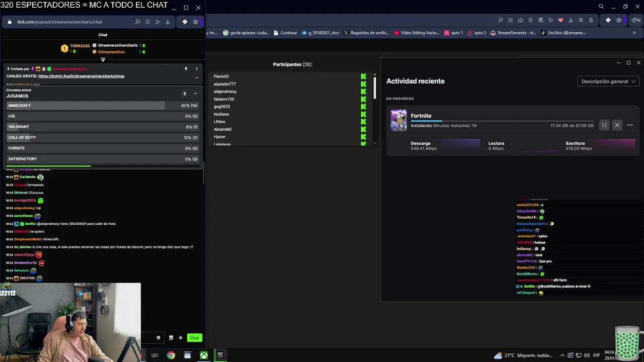Viewport: 644px width, 362px height.
Task: Click the zoom icon in chat address bar
Action: coord(137,22)
